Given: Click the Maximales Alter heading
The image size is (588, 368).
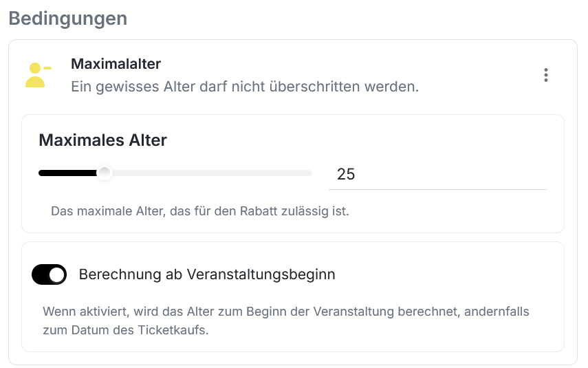Looking at the screenshot, I should [102, 140].
